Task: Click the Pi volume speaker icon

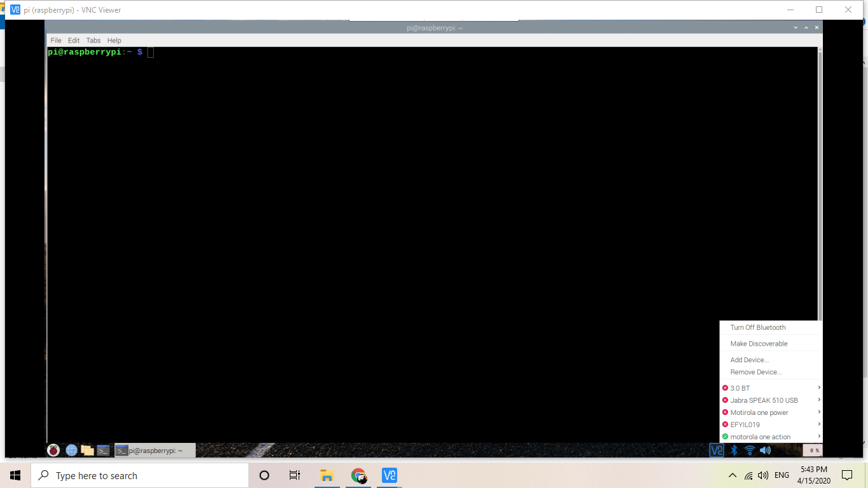Action: [765, 451]
